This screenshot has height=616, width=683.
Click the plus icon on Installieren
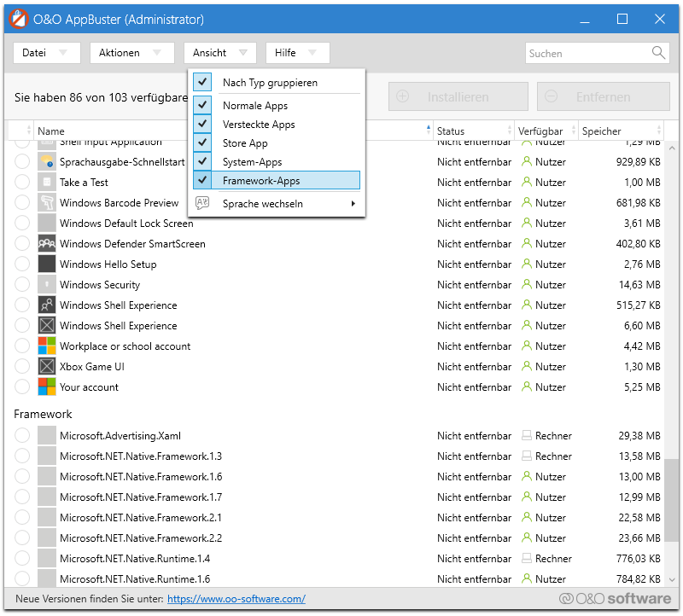(x=402, y=96)
